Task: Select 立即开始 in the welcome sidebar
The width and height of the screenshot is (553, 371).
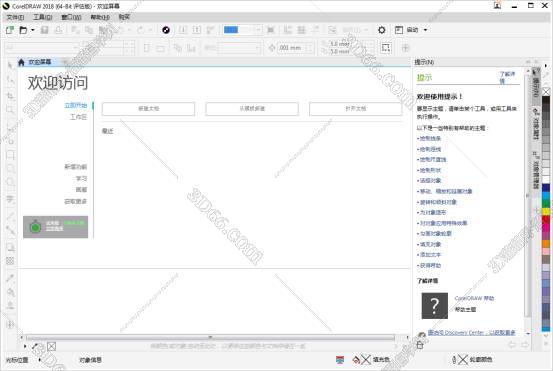Action: coord(75,105)
